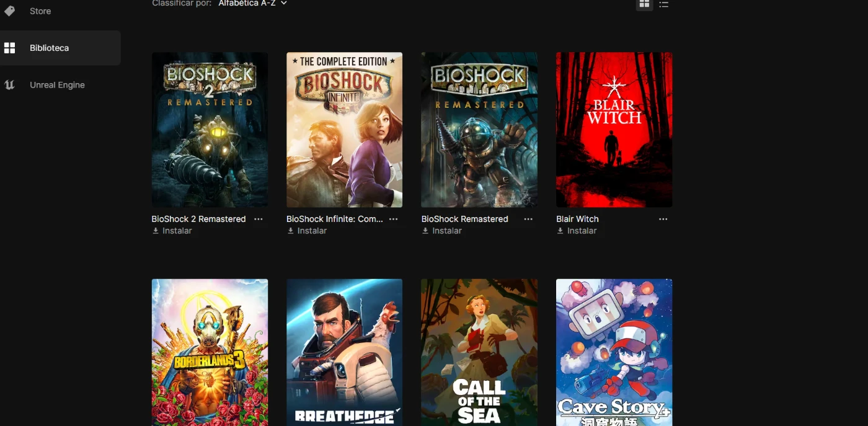Expand the Alfabética A-Z sort dropdown

pyautogui.click(x=252, y=3)
